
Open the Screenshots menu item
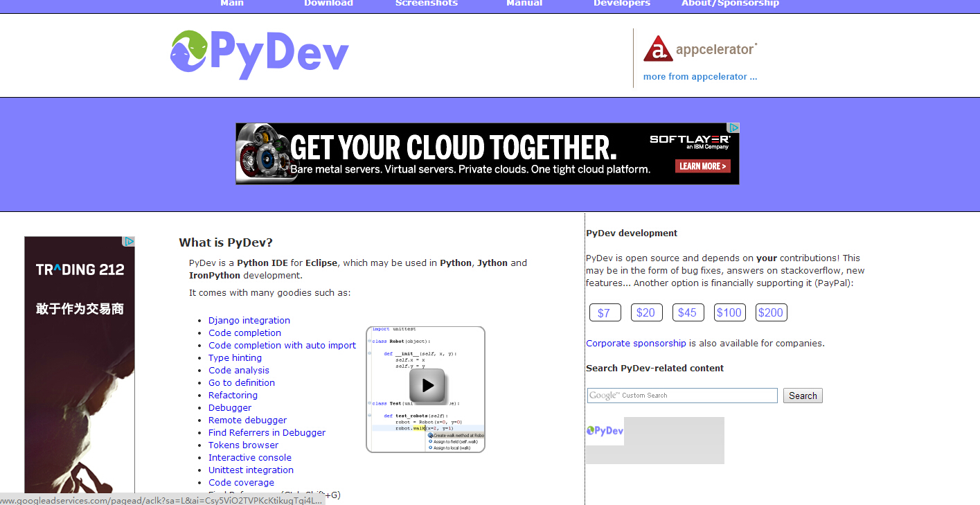tap(427, 3)
